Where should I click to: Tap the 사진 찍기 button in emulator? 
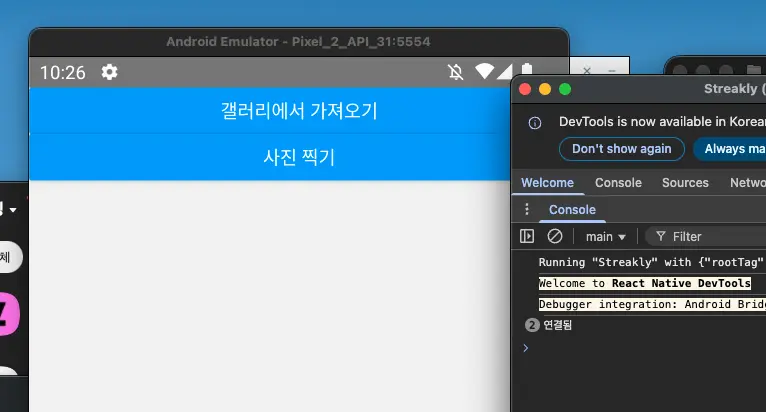click(270, 157)
